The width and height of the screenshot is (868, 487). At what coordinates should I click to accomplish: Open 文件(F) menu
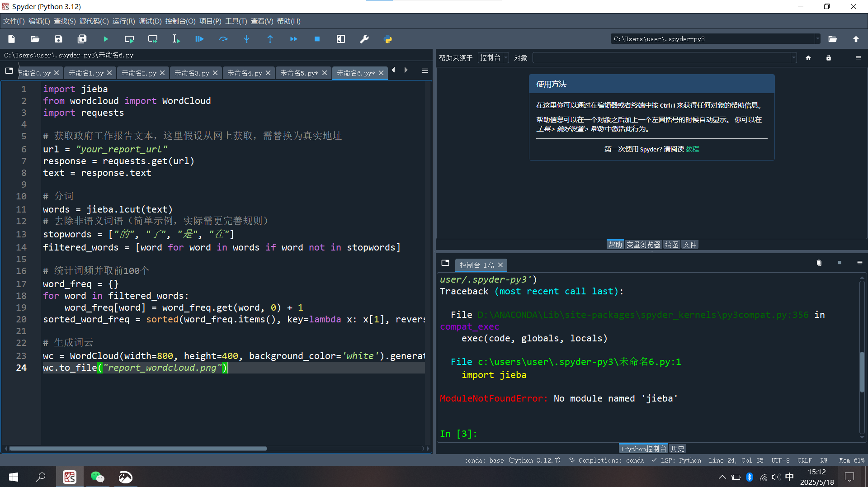tap(14, 21)
